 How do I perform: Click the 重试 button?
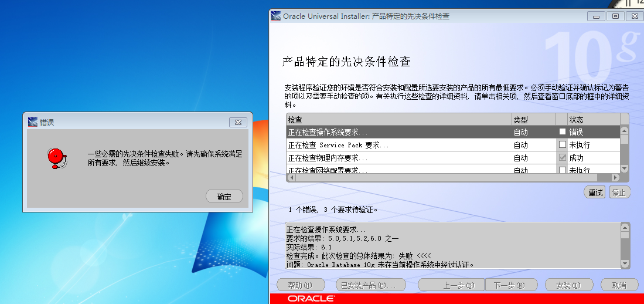(595, 192)
